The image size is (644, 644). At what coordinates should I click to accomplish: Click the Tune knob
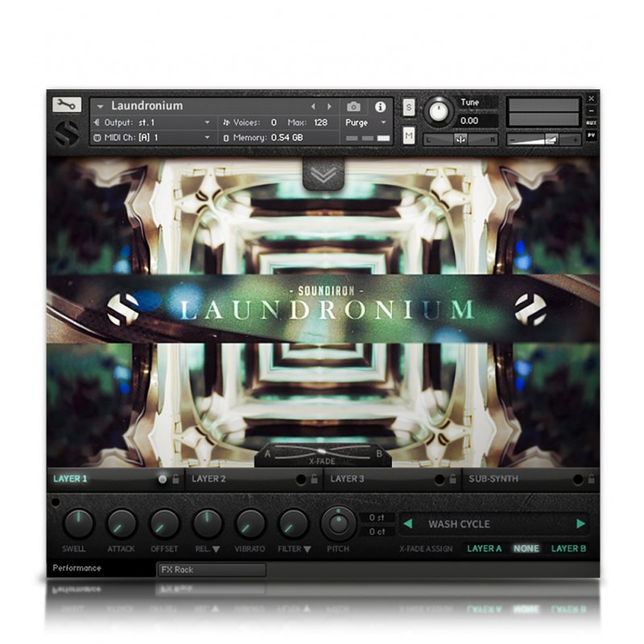439,110
